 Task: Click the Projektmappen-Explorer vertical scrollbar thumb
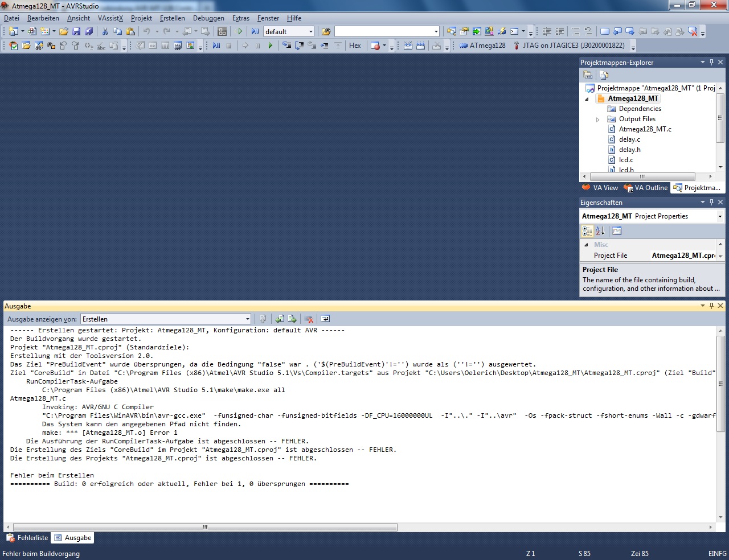click(x=720, y=118)
